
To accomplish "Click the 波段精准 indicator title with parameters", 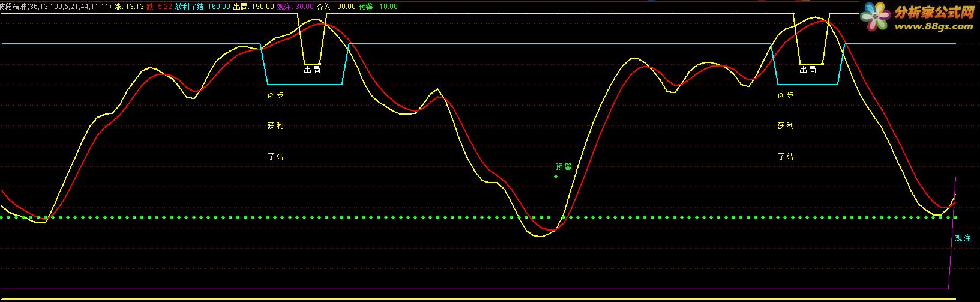I will point(55,6).
